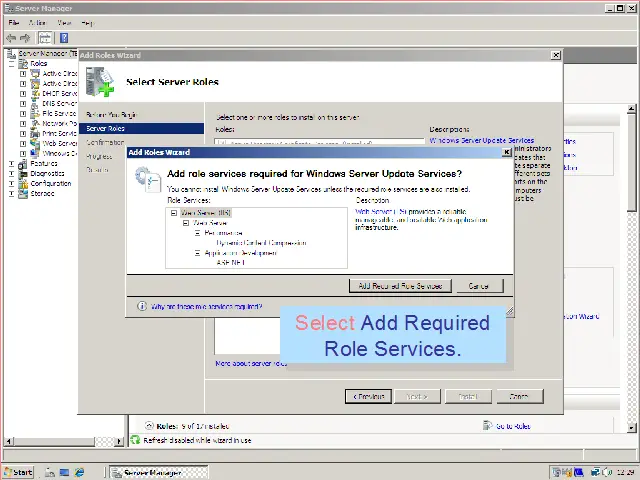Open the Start menu
The width and height of the screenshot is (640, 480).
tap(18, 472)
